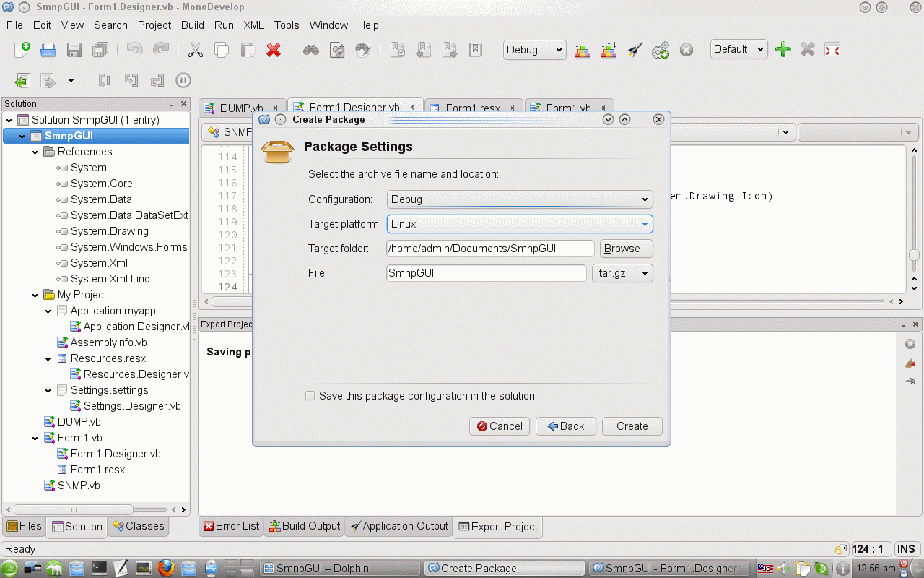Open the Configuration dropdown in dialog
The image size is (924, 578).
(x=520, y=199)
